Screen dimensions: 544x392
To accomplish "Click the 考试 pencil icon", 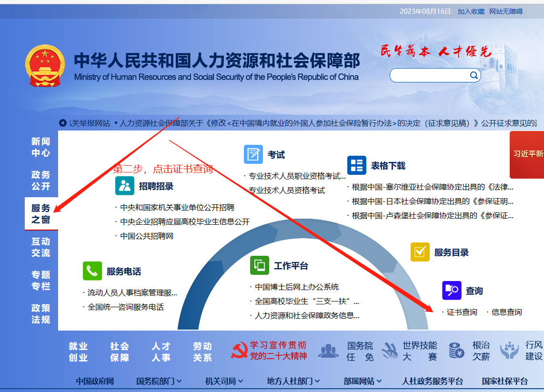I will coord(253,154).
